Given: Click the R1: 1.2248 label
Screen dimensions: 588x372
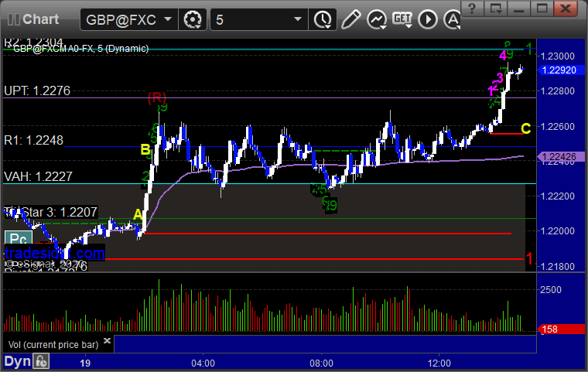Looking at the screenshot, I should pos(33,140).
